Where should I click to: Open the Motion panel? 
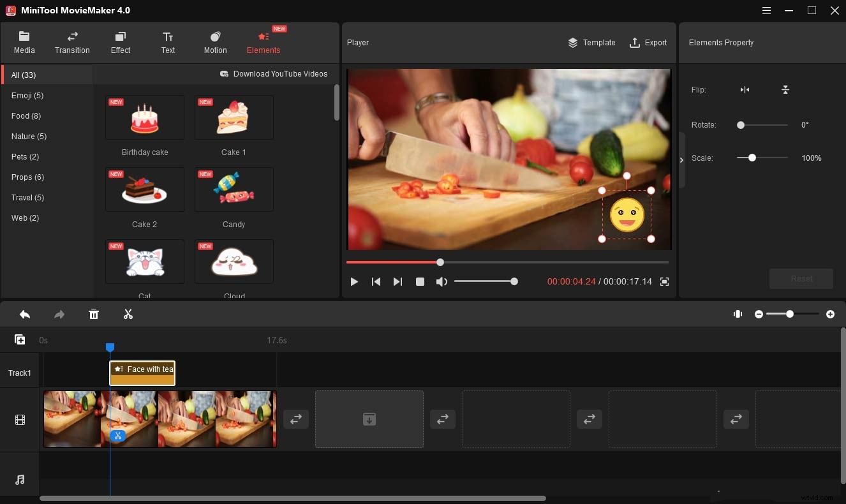coord(215,42)
